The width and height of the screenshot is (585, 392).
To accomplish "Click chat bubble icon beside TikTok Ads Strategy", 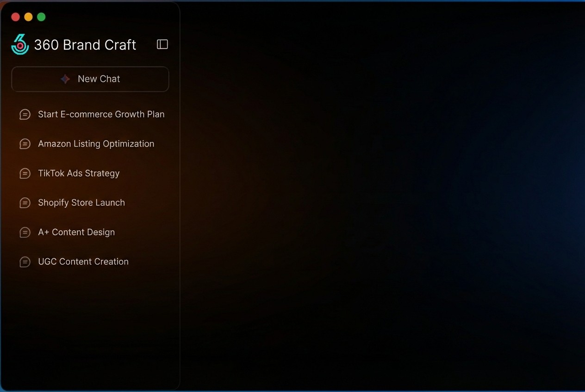I will pyautogui.click(x=25, y=173).
